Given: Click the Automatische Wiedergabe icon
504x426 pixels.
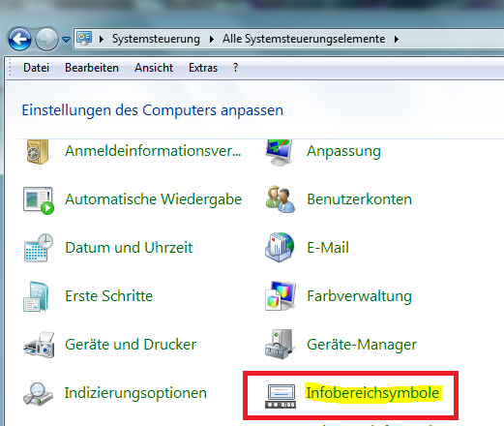Looking at the screenshot, I should [39, 200].
